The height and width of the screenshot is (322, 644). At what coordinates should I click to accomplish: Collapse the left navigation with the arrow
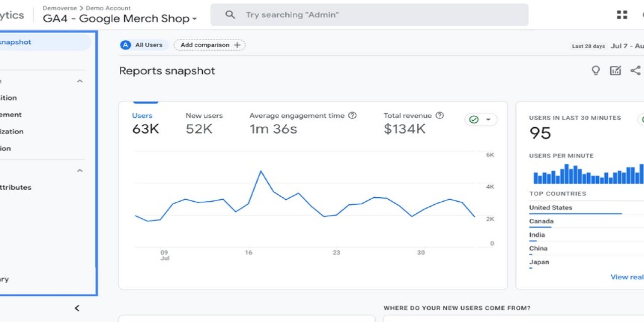[x=77, y=308]
